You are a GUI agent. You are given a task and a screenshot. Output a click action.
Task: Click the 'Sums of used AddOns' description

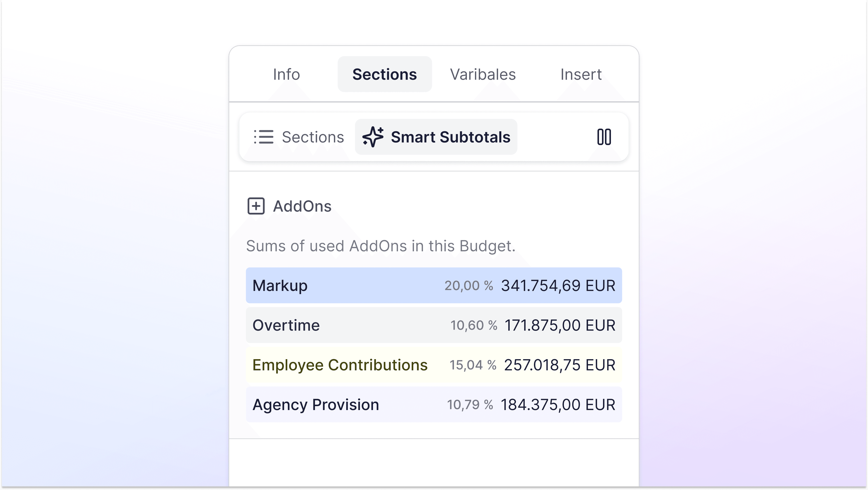click(x=380, y=246)
